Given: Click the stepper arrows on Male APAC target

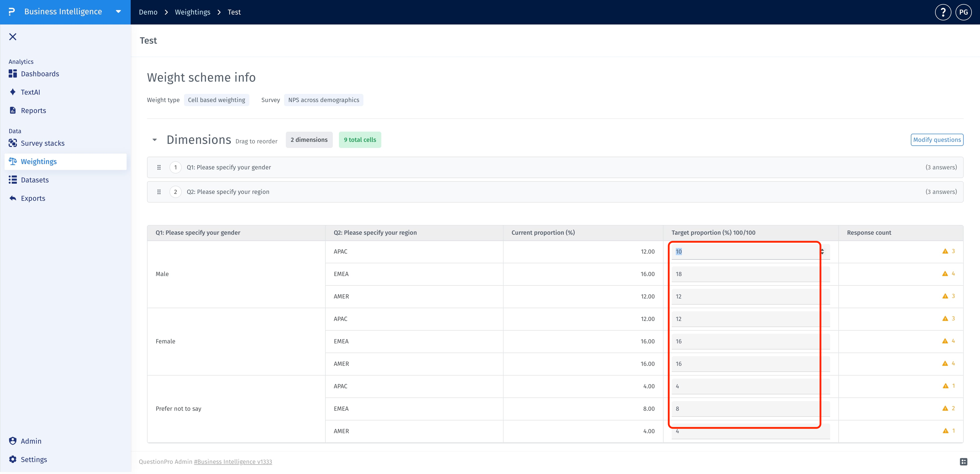Looking at the screenshot, I should pyautogui.click(x=822, y=252).
